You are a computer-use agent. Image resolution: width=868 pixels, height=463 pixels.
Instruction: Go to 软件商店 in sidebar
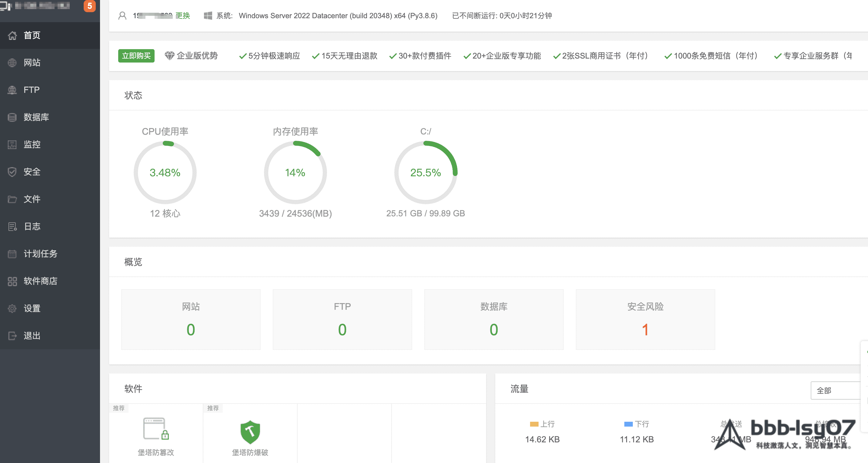click(x=40, y=281)
